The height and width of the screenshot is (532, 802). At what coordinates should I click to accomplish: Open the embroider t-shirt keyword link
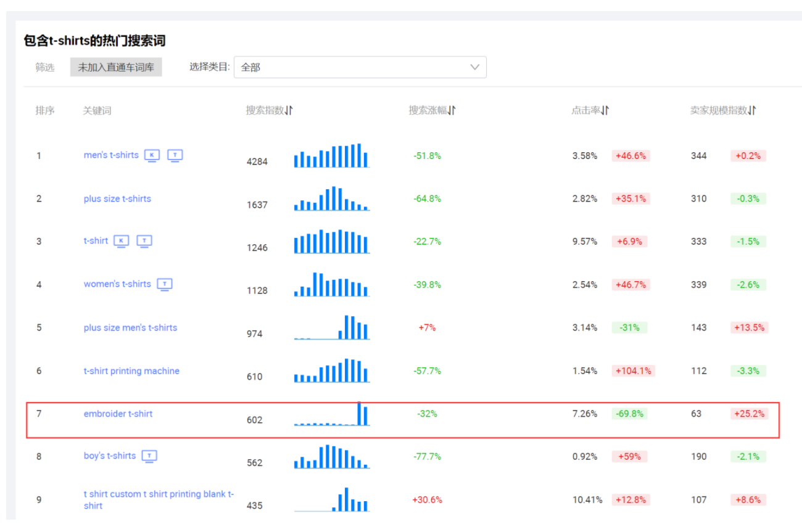click(118, 414)
